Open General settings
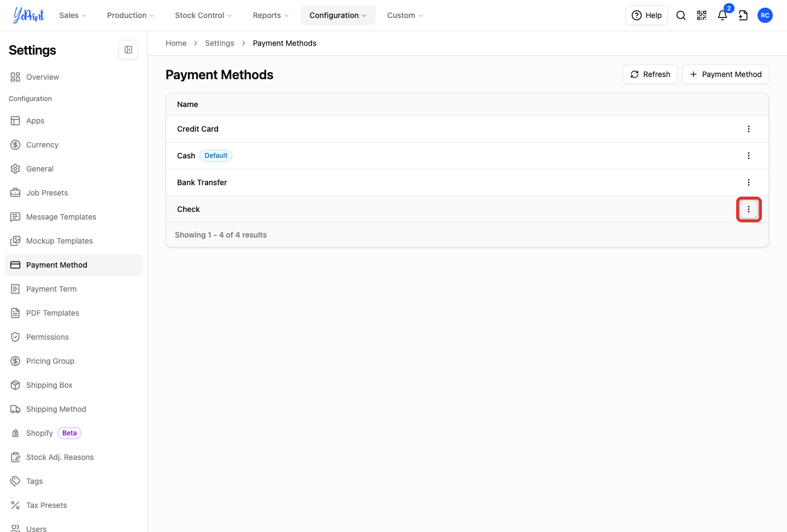 [73, 169]
